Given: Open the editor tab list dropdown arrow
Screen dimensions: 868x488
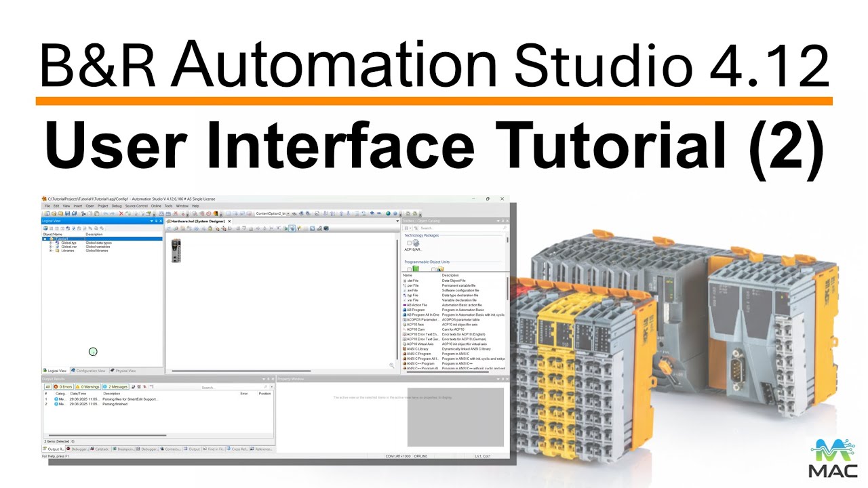Looking at the screenshot, I should (x=397, y=221).
